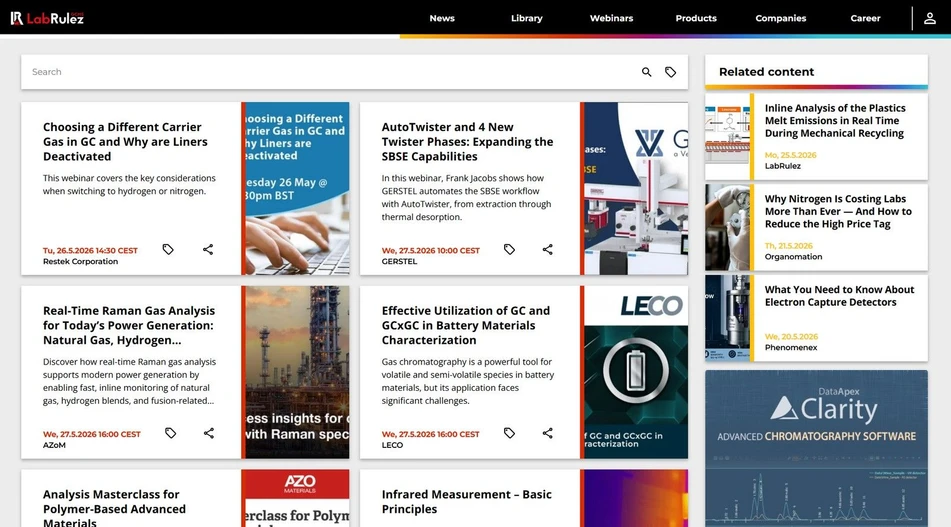This screenshot has width=951, height=527.
Task: Open the Library menu
Action: pos(526,18)
